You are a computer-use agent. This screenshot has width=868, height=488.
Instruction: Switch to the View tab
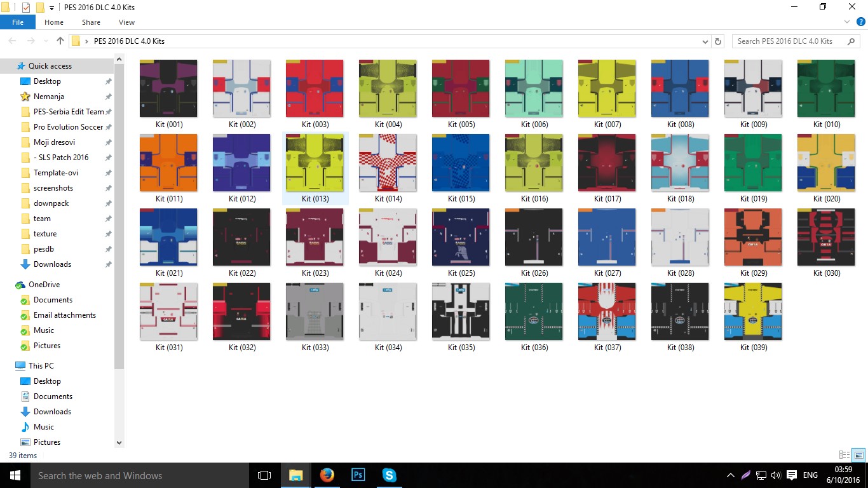click(126, 22)
